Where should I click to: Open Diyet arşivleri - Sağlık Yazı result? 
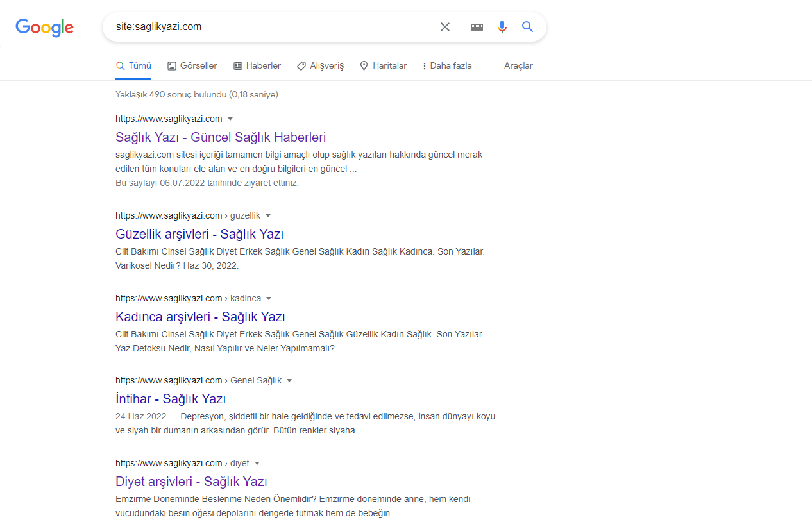pyautogui.click(x=191, y=482)
